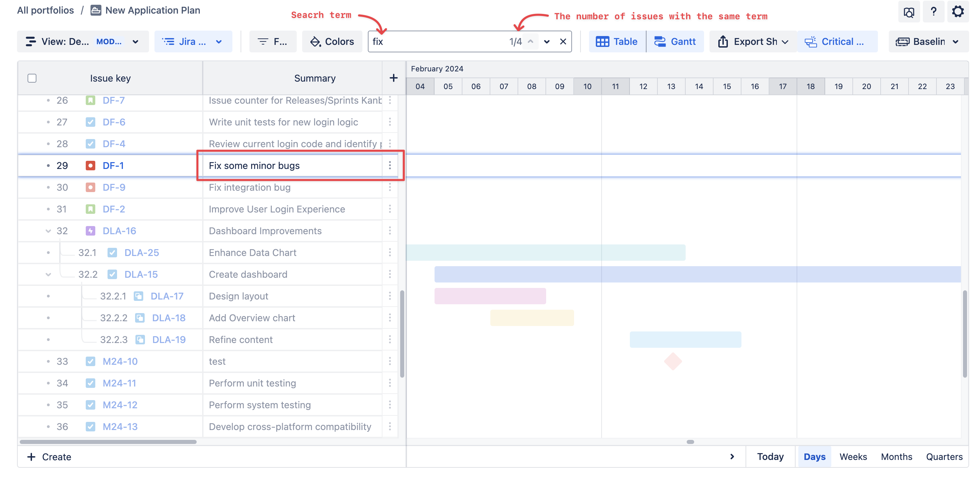Add a column with the plus icon
This screenshot has height=480, width=980.
point(393,78)
